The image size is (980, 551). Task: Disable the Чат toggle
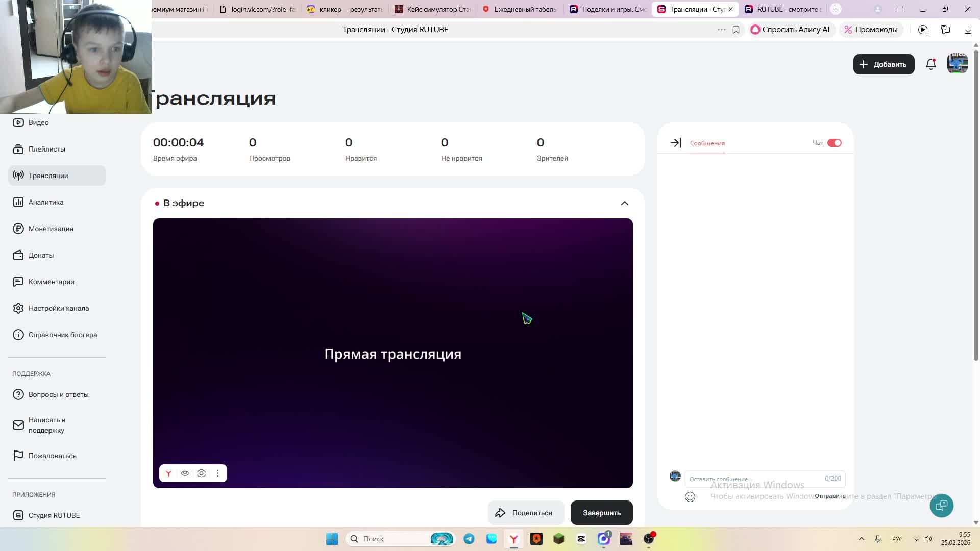[x=834, y=143]
